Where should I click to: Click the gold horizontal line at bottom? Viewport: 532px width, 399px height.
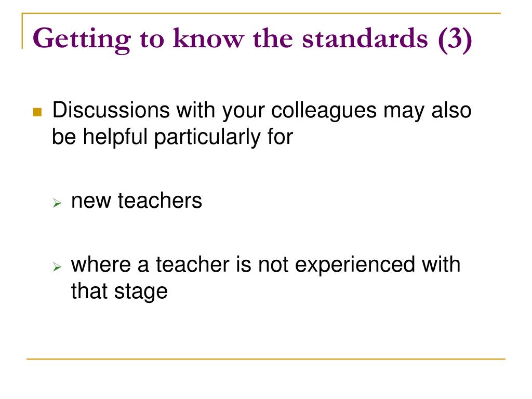point(265,358)
